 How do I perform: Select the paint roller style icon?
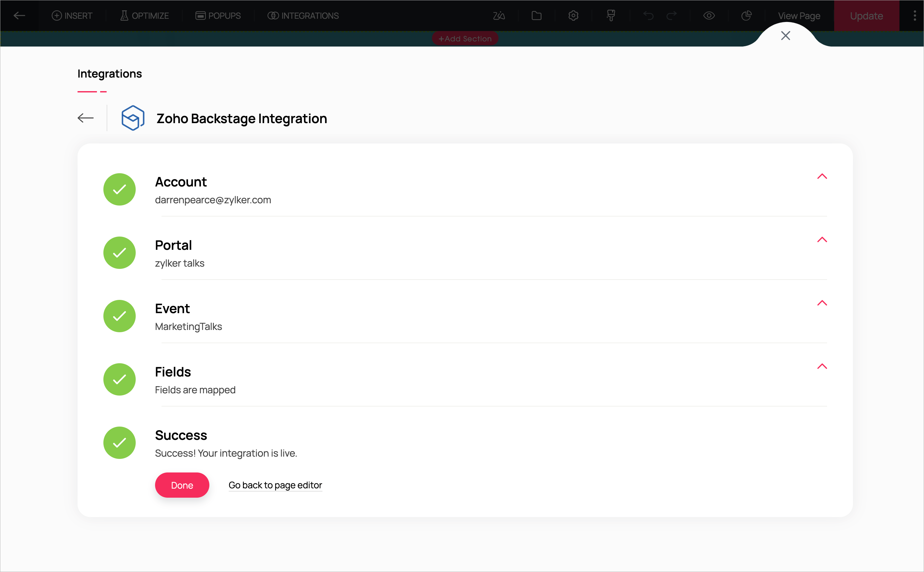[x=610, y=16]
